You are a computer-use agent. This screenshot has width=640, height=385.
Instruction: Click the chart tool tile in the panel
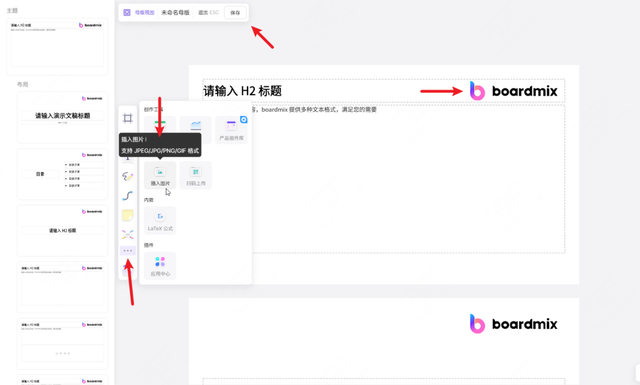(x=196, y=130)
